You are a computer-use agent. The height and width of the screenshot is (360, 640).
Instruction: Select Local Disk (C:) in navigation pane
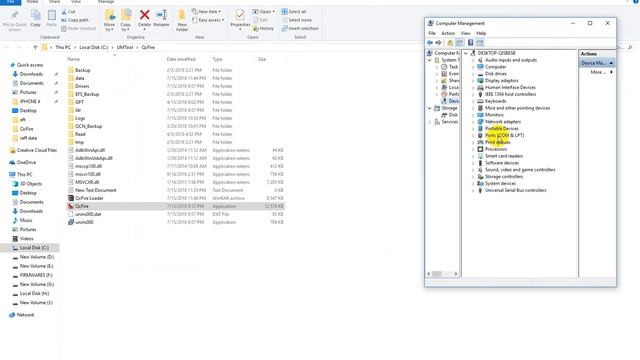[x=34, y=248]
